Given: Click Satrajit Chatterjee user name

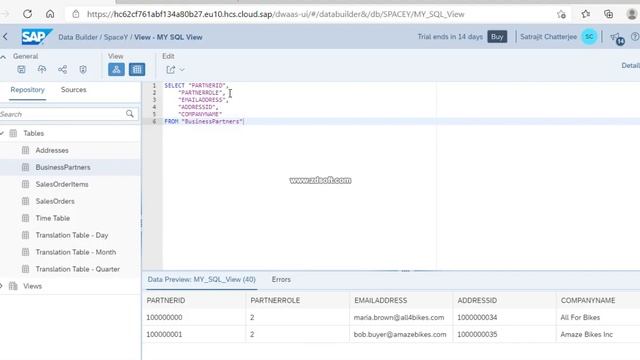Looking at the screenshot, I should tap(548, 37).
